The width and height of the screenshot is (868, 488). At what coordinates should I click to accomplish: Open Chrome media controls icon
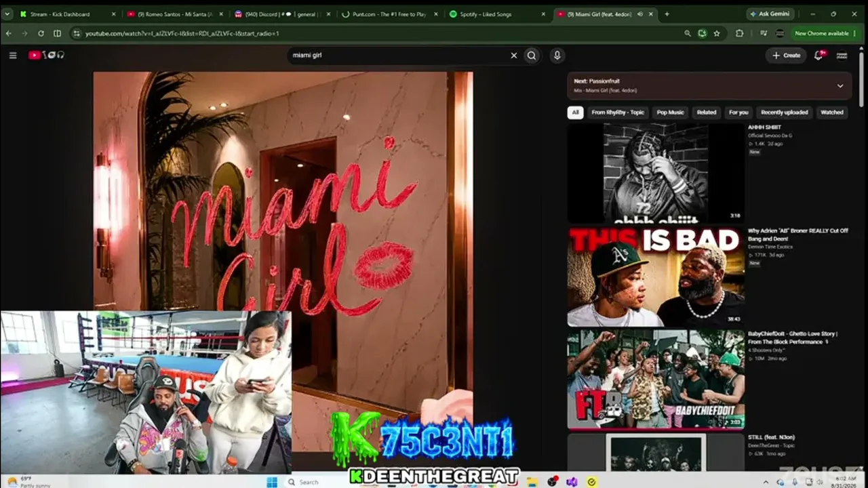764,33
